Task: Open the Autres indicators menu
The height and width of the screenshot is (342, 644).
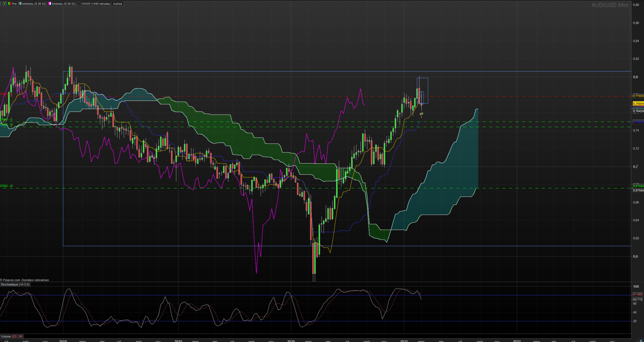Action: click(x=117, y=3)
